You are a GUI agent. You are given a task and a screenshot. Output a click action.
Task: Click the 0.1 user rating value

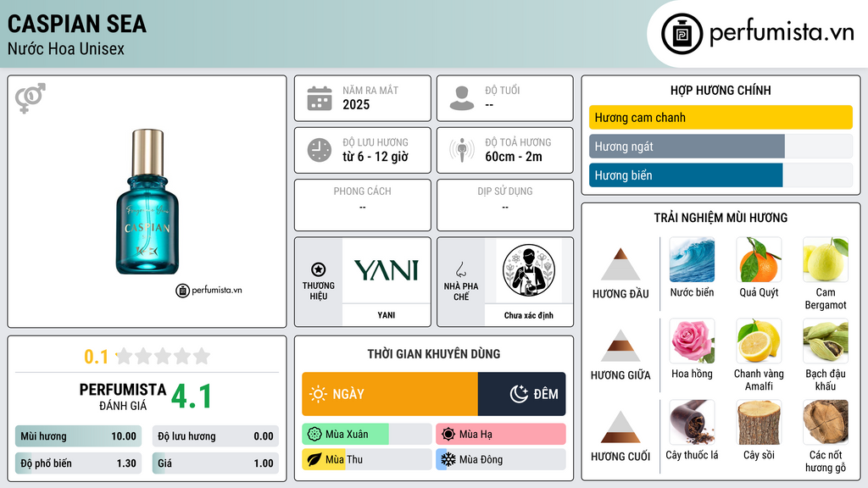point(96,357)
